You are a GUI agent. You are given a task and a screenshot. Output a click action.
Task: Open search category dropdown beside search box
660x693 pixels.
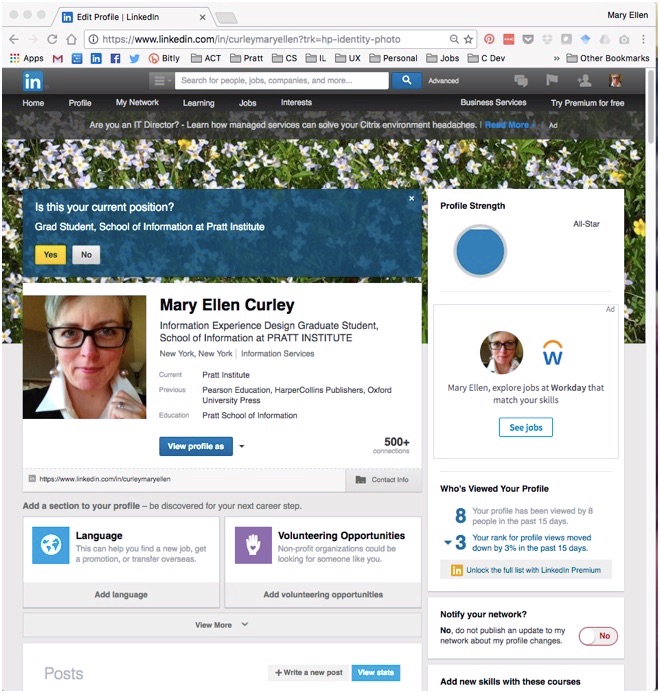pyautogui.click(x=160, y=80)
